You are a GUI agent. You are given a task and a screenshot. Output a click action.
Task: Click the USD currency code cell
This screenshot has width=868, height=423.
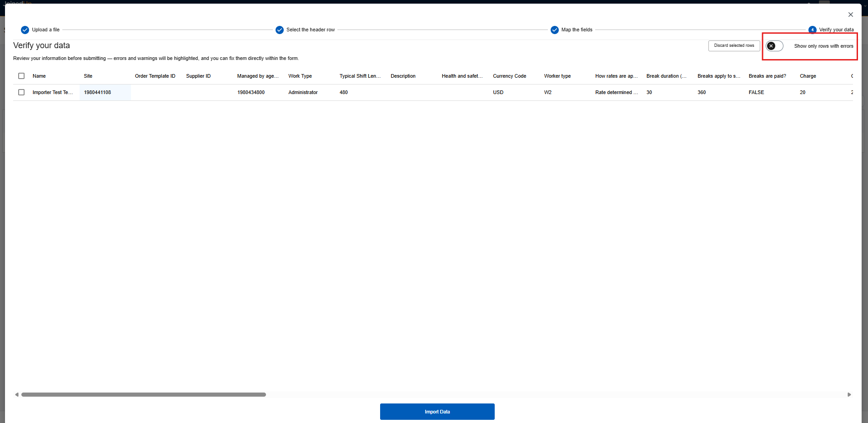click(x=498, y=92)
